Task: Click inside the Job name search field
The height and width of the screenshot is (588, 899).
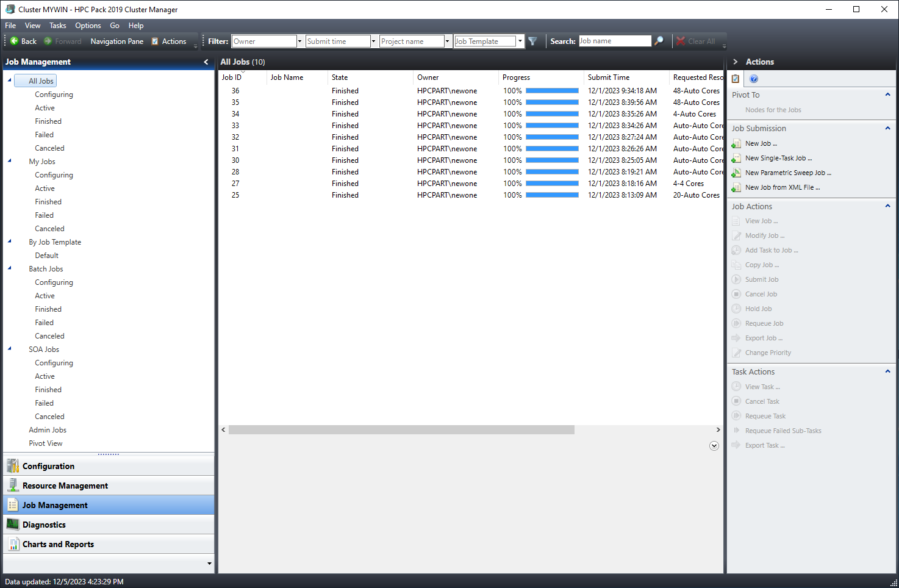Action: pyautogui.click(x=615, y=41)
